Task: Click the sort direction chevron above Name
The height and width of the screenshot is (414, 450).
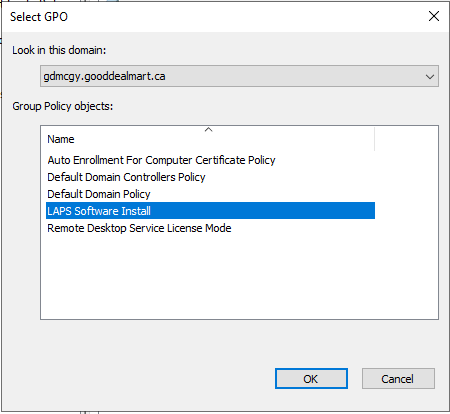Action: [x=209, y=130]
